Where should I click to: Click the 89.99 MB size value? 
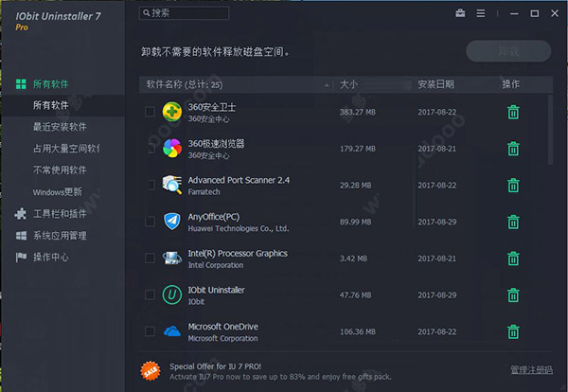click(355, 222)
